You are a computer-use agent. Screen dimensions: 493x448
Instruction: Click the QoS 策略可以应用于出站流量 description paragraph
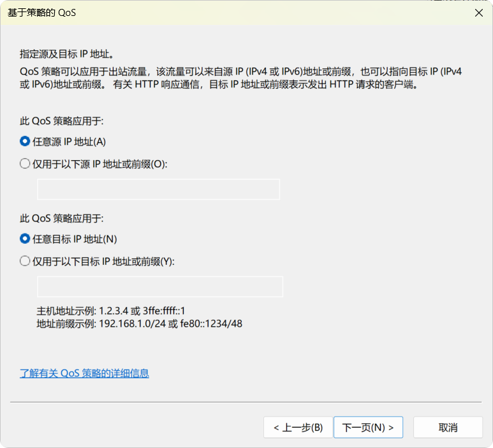click(x=240, y=78)
